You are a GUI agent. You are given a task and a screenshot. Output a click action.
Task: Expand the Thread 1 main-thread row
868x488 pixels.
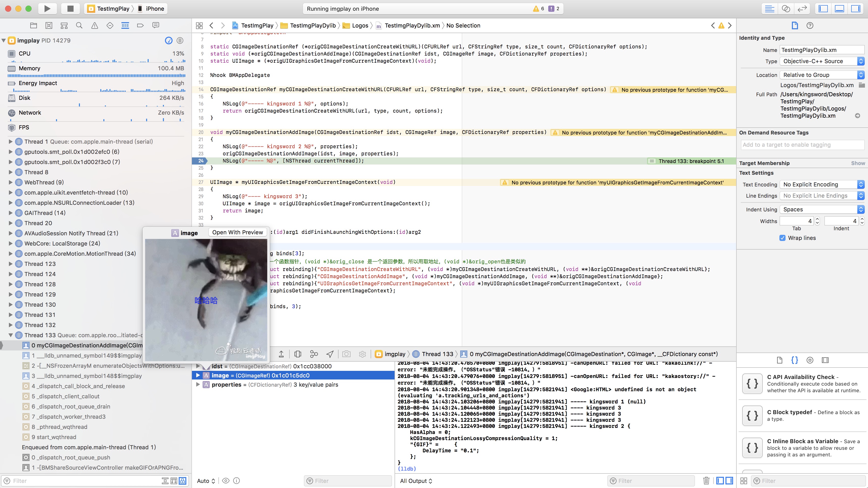tap(11, 142)
